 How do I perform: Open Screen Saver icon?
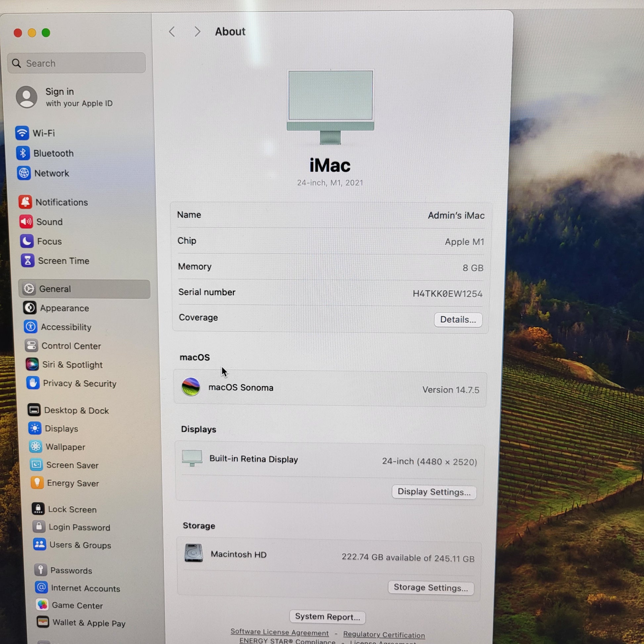pos(36,465)
